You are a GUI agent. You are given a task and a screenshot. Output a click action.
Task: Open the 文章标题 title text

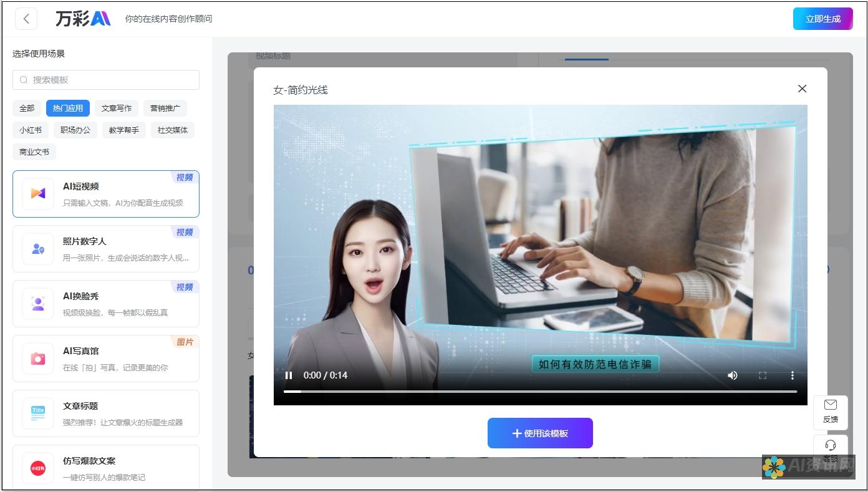tap(80, 406)
